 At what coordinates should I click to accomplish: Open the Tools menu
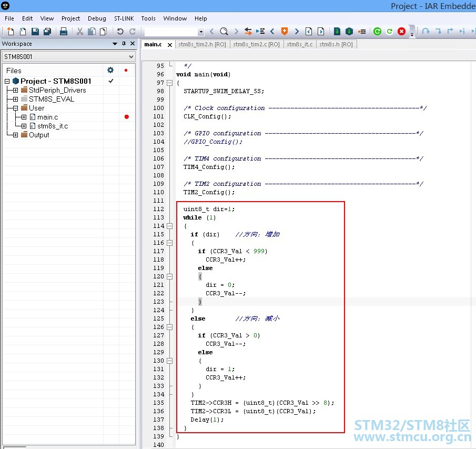pyautogui.click(x=148, y=18)
